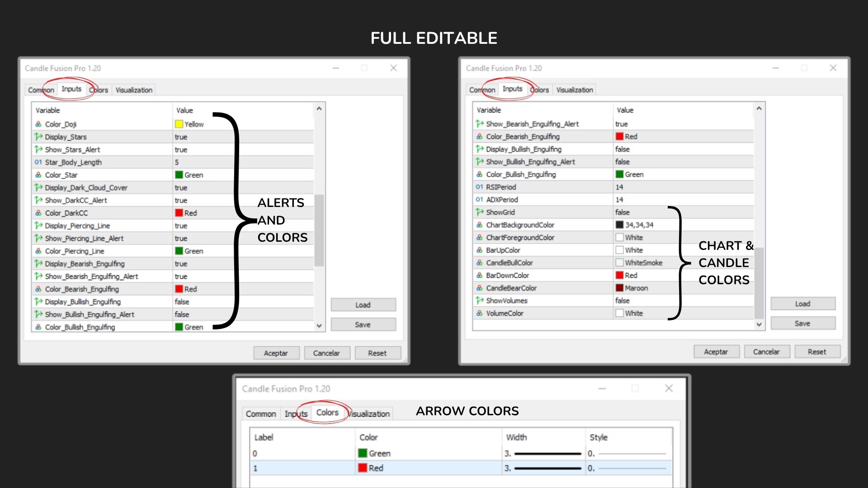Click the ShowGrid arrow icon

(480, 212)
